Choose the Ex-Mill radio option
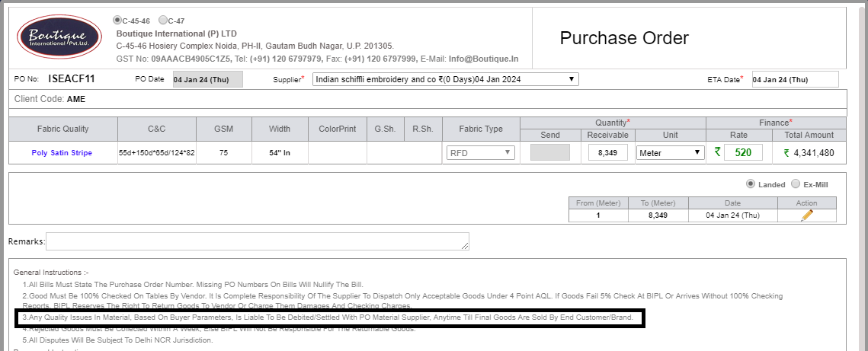 796,184
